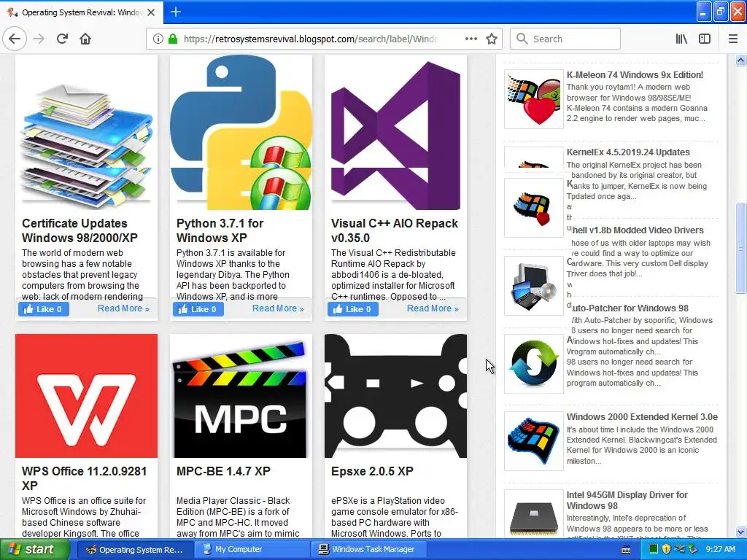Image resolution: width=747 pixels, height=560 pixels.
Task: Click K-Meleon Windows heart logo icon
Action: (x=533, y=99)
